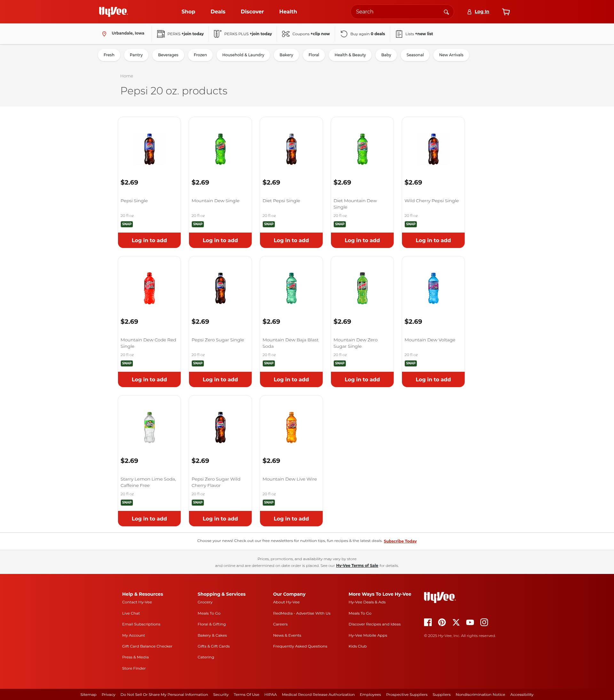This screenshot has width=614, height=700.
Task: Open Sitemap link in bottom bar
Action: pos(88,695)
